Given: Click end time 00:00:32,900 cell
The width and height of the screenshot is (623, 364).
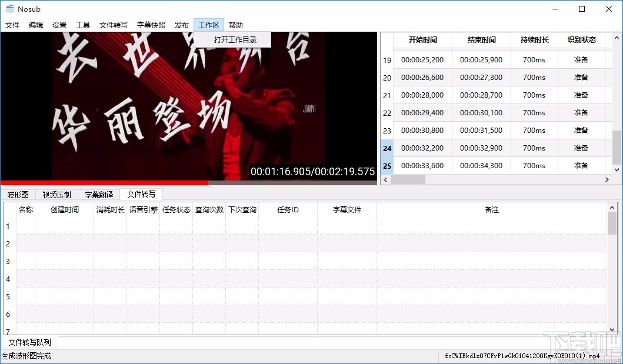Looking at the screenshot, I should coord(481,148).
